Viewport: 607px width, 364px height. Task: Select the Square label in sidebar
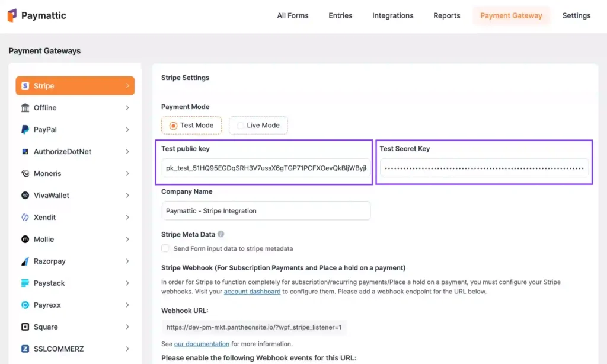46,327
